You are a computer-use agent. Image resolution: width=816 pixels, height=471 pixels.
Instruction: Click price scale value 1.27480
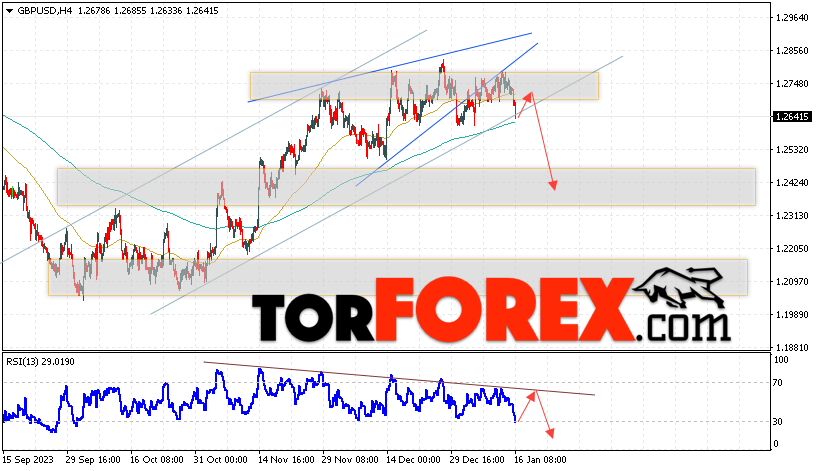tap(792, 83)
